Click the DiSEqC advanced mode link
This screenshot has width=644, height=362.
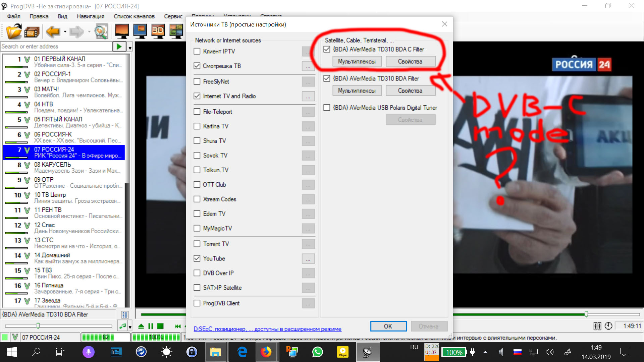click(267, 329)
